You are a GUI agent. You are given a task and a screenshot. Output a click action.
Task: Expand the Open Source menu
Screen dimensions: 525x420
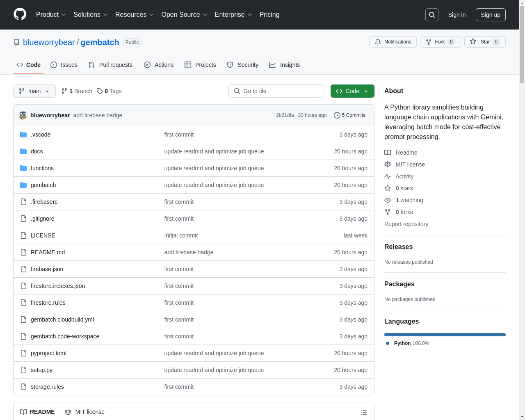(185, 15)
